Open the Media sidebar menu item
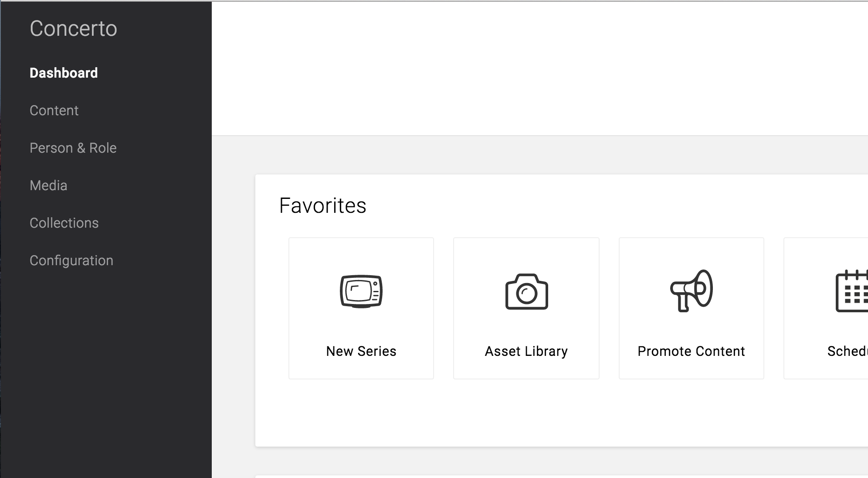 48,185
